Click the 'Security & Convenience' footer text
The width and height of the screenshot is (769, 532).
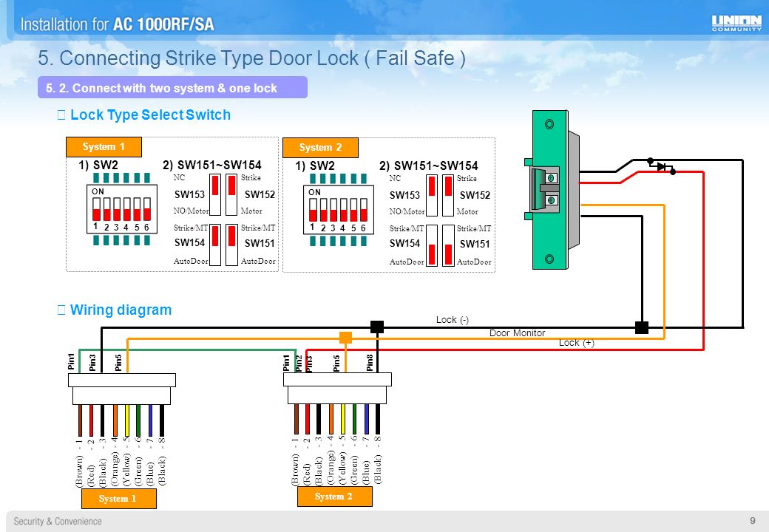58,521
